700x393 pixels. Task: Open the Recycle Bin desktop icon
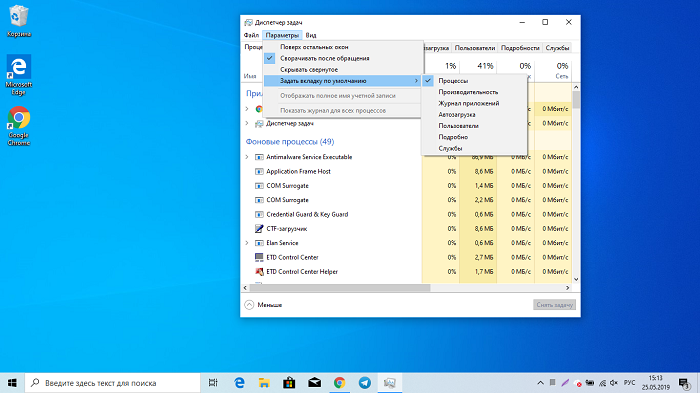[19, 21]
